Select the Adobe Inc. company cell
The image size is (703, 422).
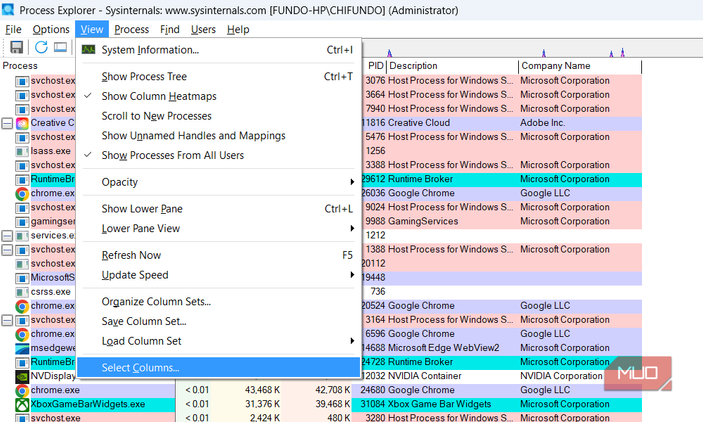click(542, 123)
